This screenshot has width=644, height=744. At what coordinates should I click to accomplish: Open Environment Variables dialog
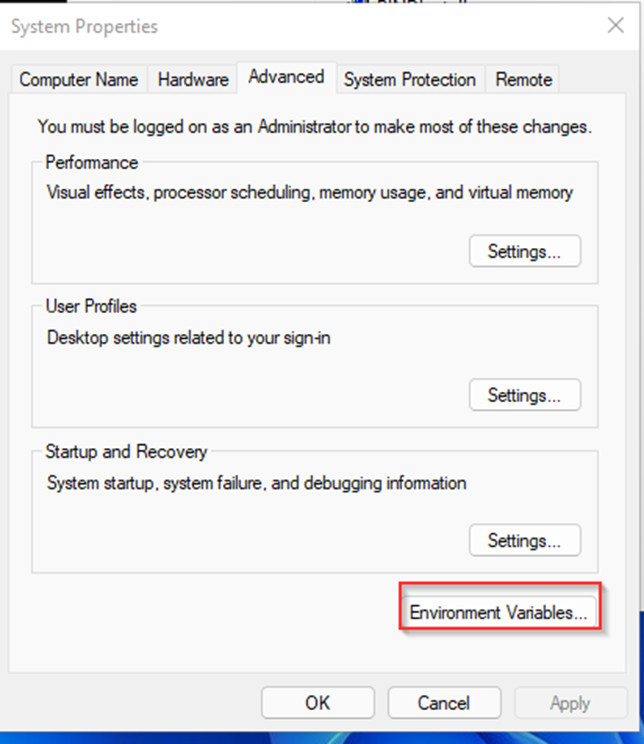498,612
